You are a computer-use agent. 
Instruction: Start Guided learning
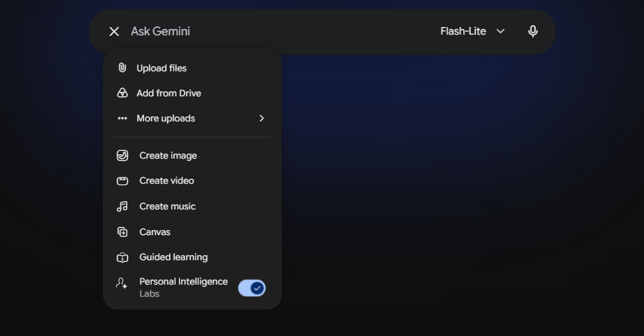click(192, 257)
